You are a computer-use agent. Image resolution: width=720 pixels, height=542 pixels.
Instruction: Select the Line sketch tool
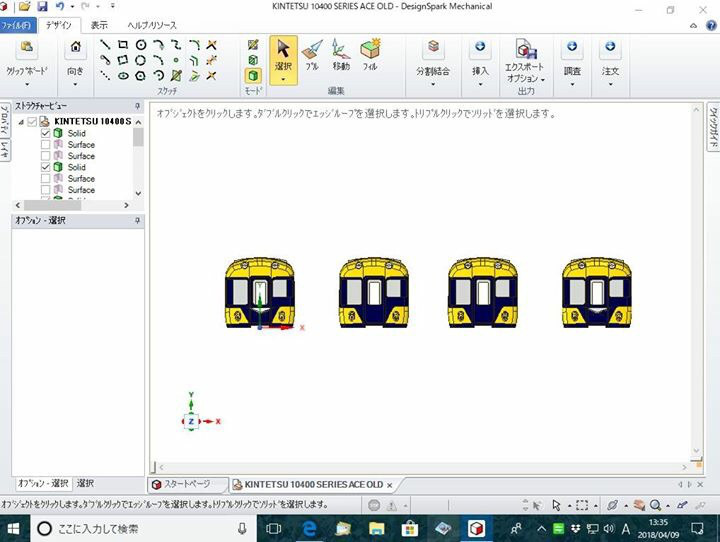pyautogui.click(x=105, y=45)
